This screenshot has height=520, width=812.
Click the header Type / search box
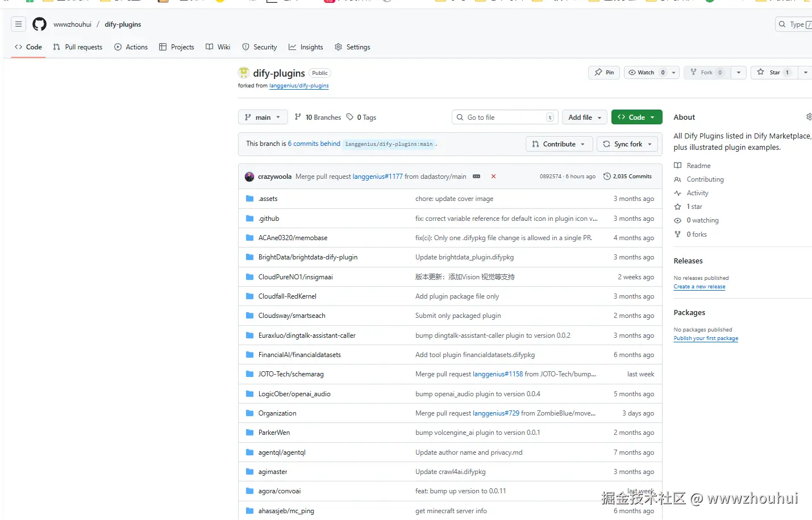click(x=794, y=24)
